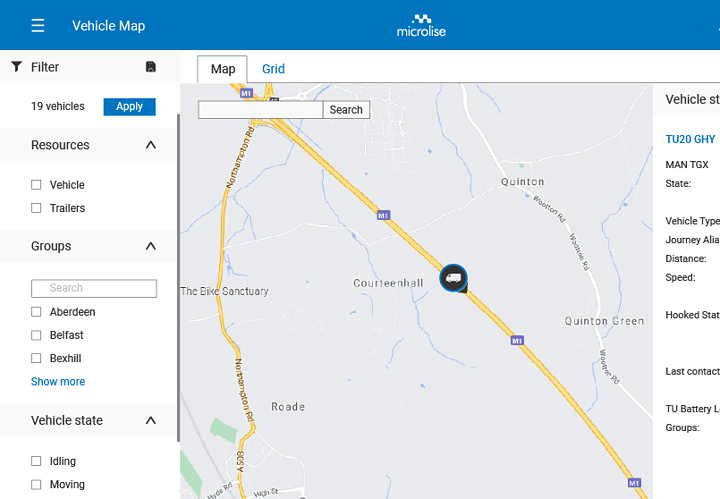The image size is (720, 499).
Task: Click the Microlise logo
Action: pos(421,25)
